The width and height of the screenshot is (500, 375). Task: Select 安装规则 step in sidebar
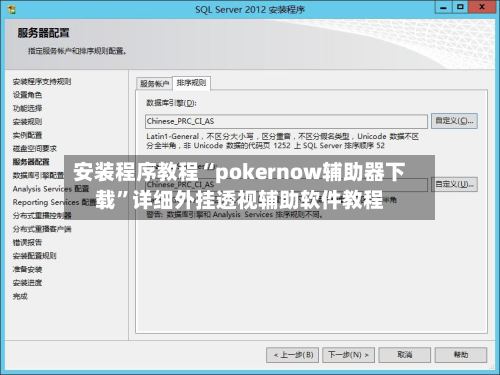[27, 122]
